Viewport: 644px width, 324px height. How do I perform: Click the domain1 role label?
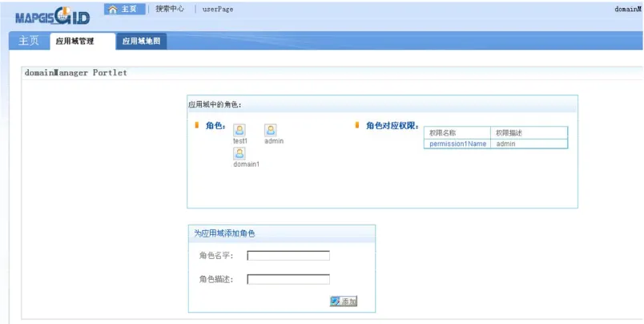247,164
